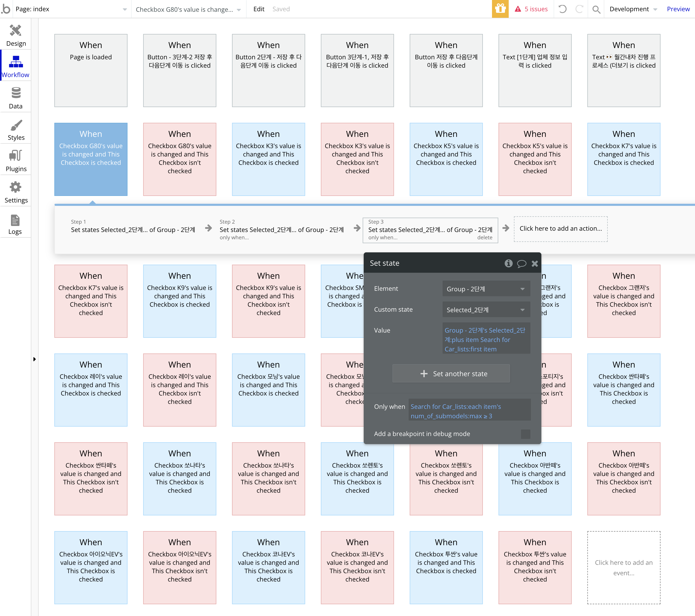Image resolution: width=695 pixels, height=616 pixels.
Task: Open the Logs document icon
Action: click(x=15, y=220)
